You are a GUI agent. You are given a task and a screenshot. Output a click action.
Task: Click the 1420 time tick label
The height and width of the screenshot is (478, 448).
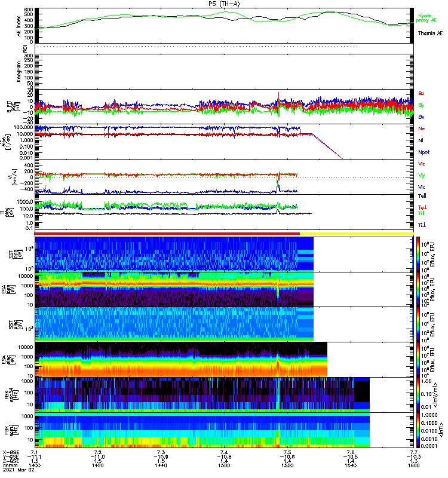pyautogui.click(x=97, y=465)
